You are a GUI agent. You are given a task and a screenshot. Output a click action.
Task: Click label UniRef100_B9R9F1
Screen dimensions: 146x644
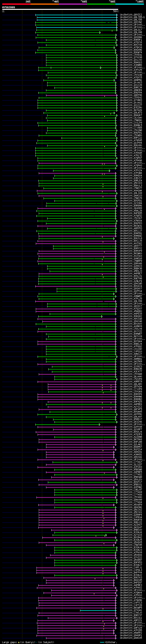131,40
